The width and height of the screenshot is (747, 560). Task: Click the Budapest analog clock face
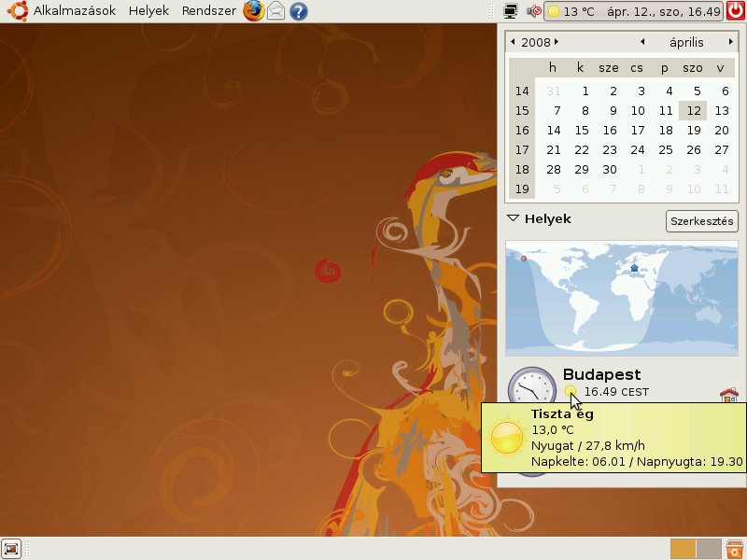click(x=531, y=389)
